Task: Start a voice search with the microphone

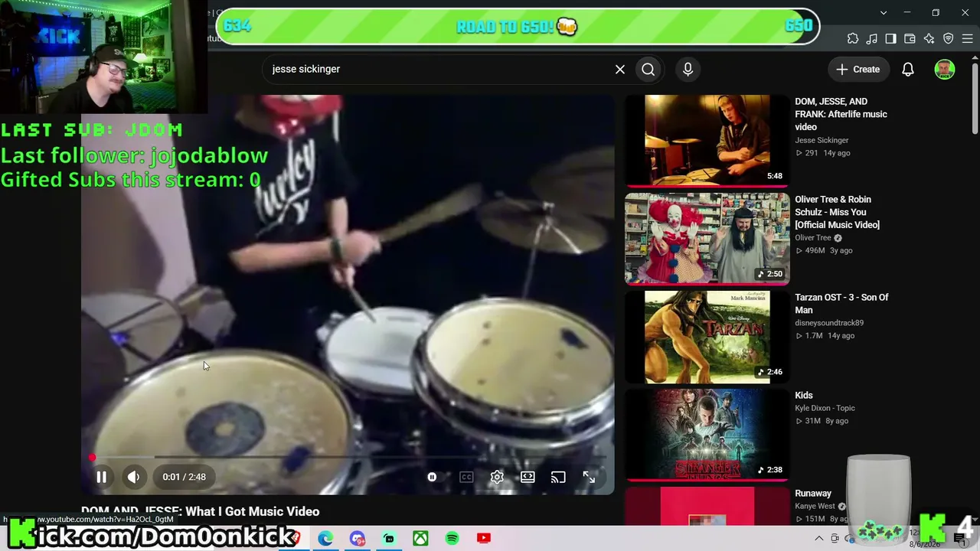Action: tap(688, 69)
